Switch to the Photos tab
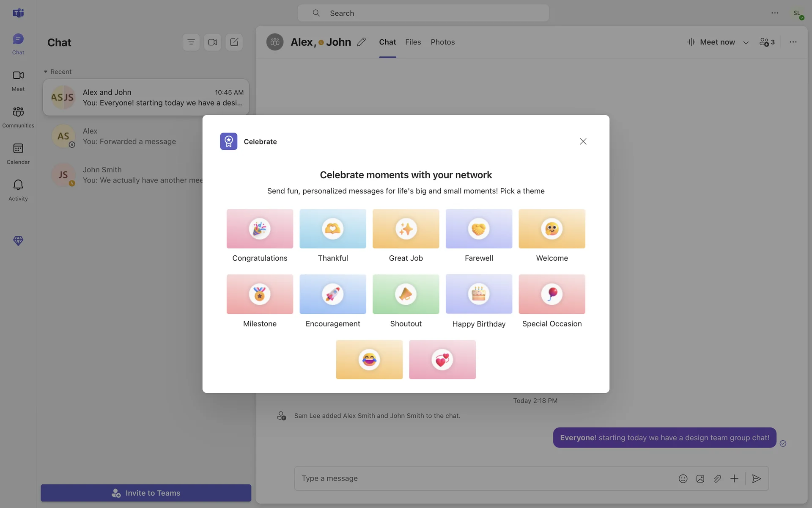The image size is (812, 508). pos(442,42)
